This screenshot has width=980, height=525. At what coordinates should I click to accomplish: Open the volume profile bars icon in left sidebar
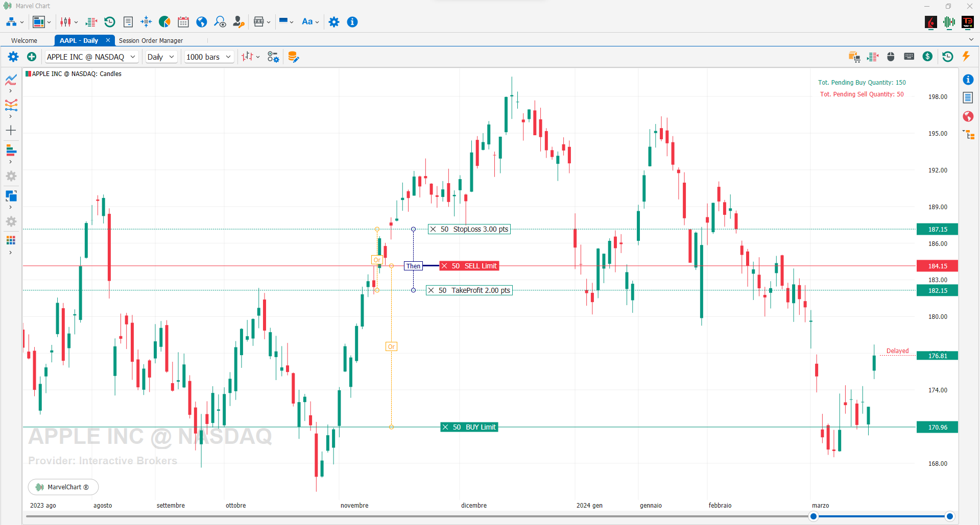click(11, 151)
